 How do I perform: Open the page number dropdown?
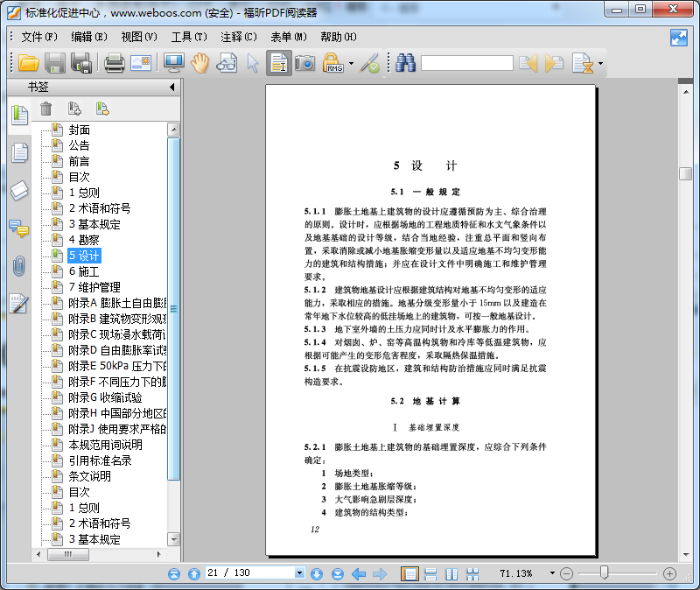pos(299,573)
